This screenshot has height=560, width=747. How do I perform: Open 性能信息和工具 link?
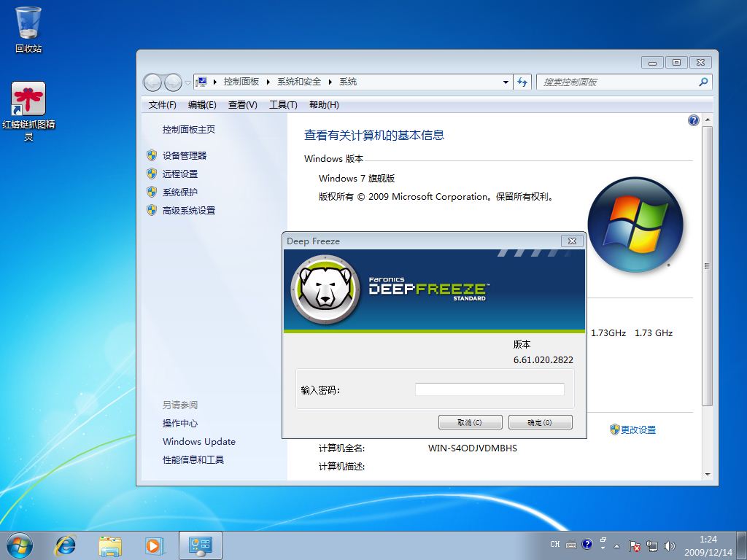point(193,459)
